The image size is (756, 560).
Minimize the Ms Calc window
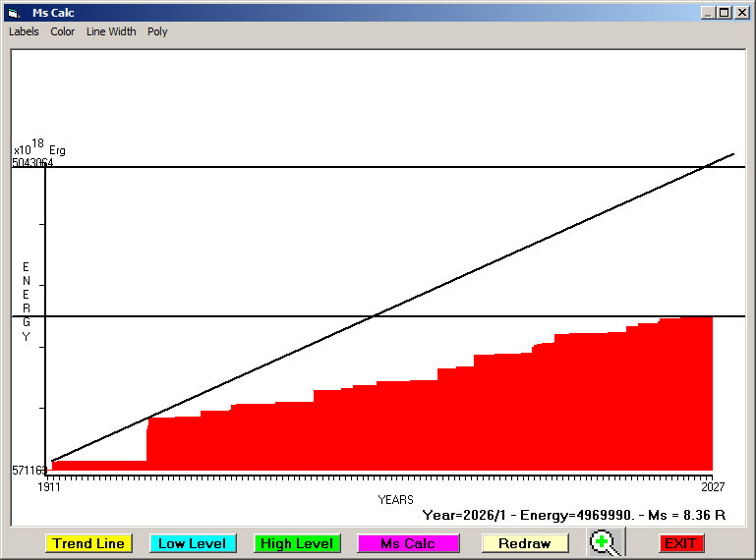pos(708,13)
